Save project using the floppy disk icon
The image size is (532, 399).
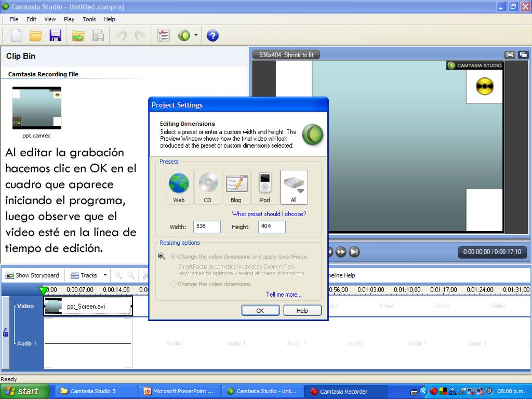pos(55,35)
